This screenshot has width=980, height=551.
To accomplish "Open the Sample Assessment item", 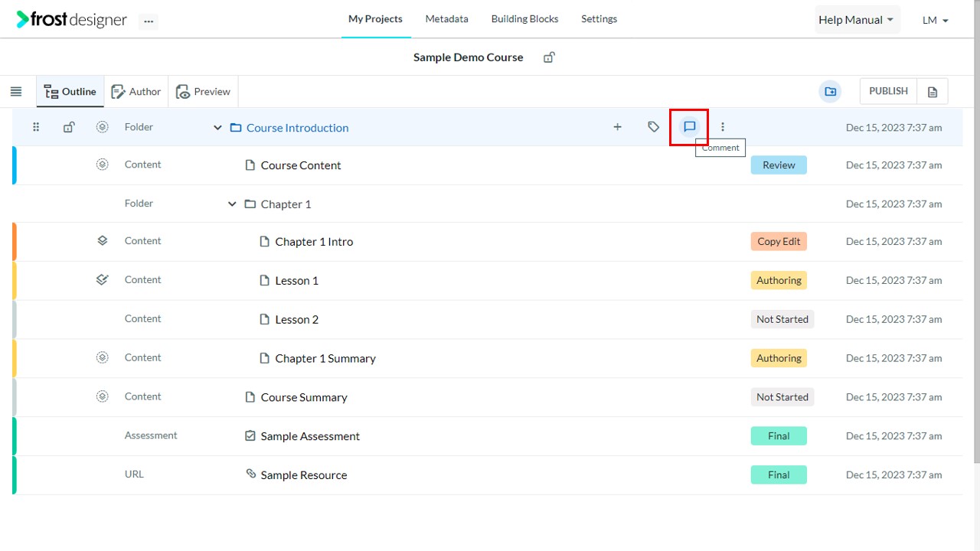I will [x=310, y=436].
